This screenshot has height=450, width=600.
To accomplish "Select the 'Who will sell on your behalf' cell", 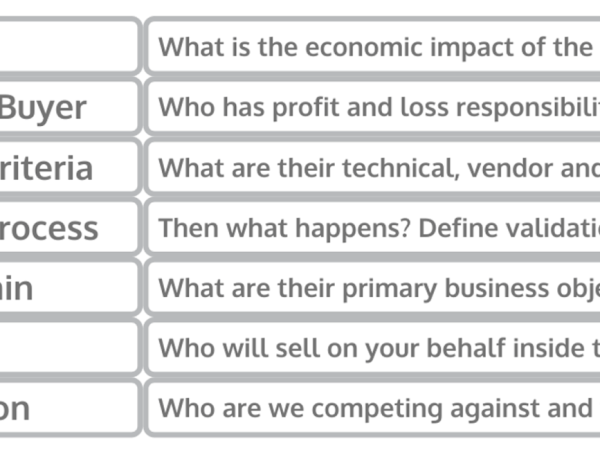I will coord(373,348).
